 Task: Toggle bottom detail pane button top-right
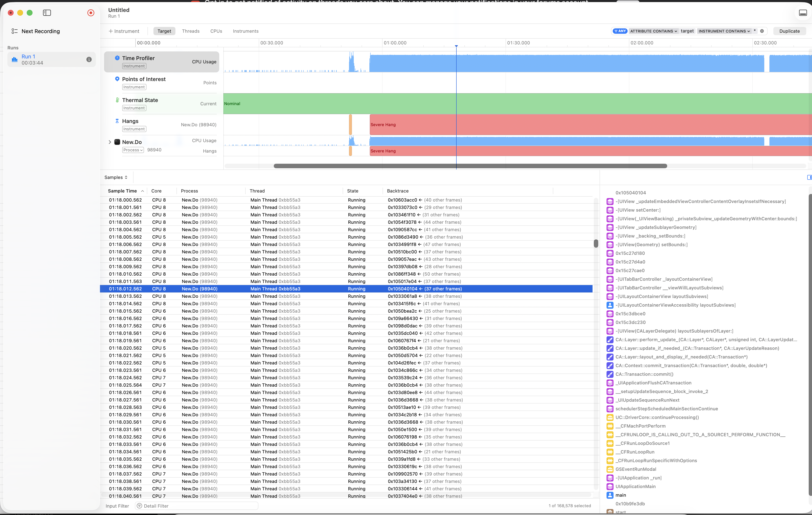coord(803,13)
